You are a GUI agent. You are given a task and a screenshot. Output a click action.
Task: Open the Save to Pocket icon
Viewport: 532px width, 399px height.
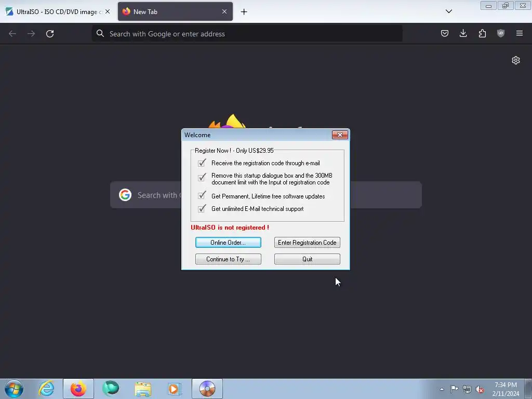(445, 33)
